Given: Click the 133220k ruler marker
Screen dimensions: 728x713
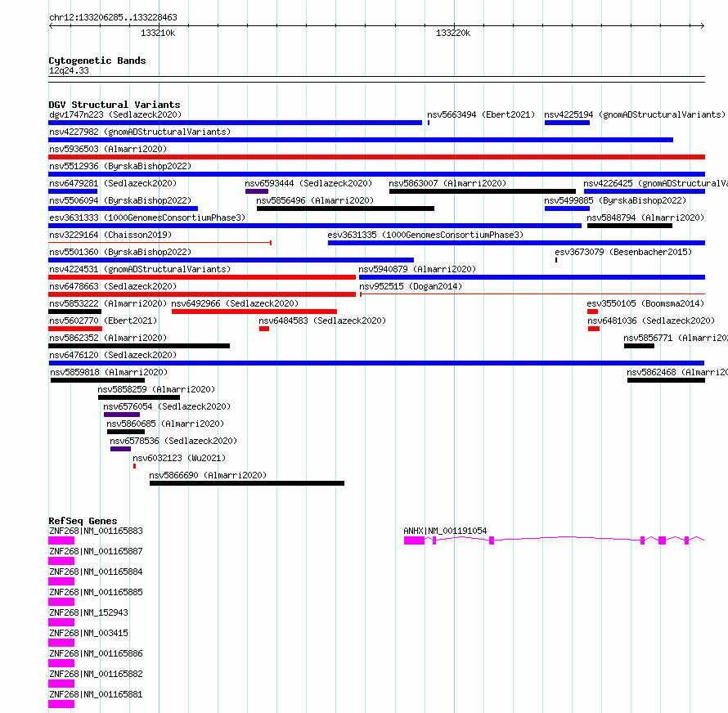Looking at the screenshot, I should pyautogui.click(x=453, y=33).
